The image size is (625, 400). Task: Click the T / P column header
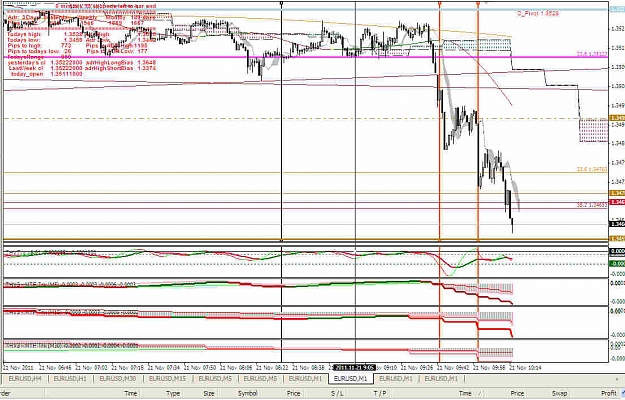click(x=380, y=393)
